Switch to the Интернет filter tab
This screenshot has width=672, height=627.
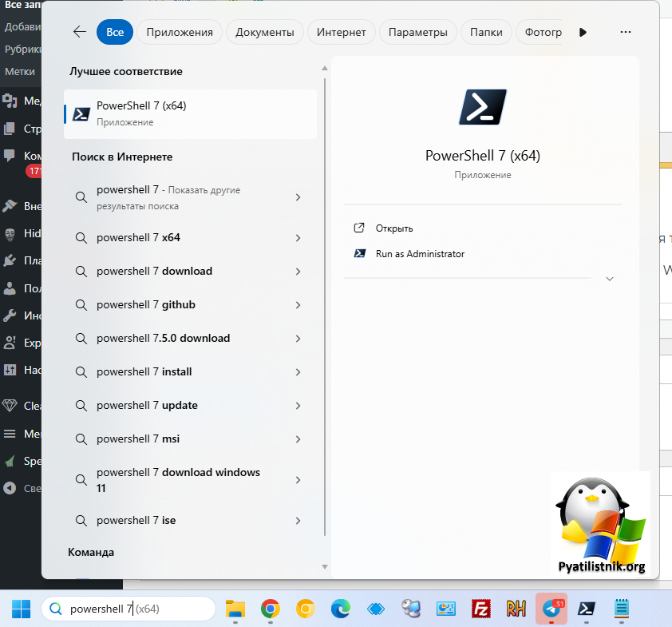click(342, 32)
